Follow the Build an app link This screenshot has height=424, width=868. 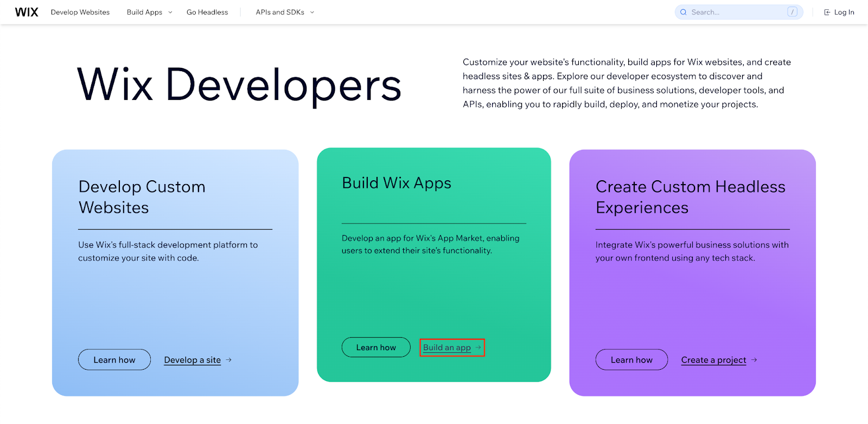[x=446, y=347]
